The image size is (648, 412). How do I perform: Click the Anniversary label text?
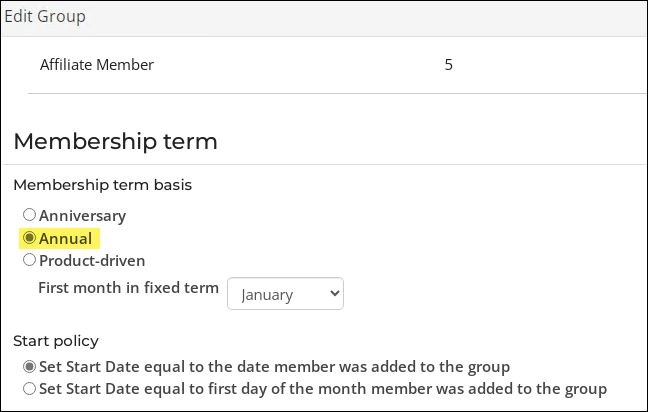click(x=83, y=216)
